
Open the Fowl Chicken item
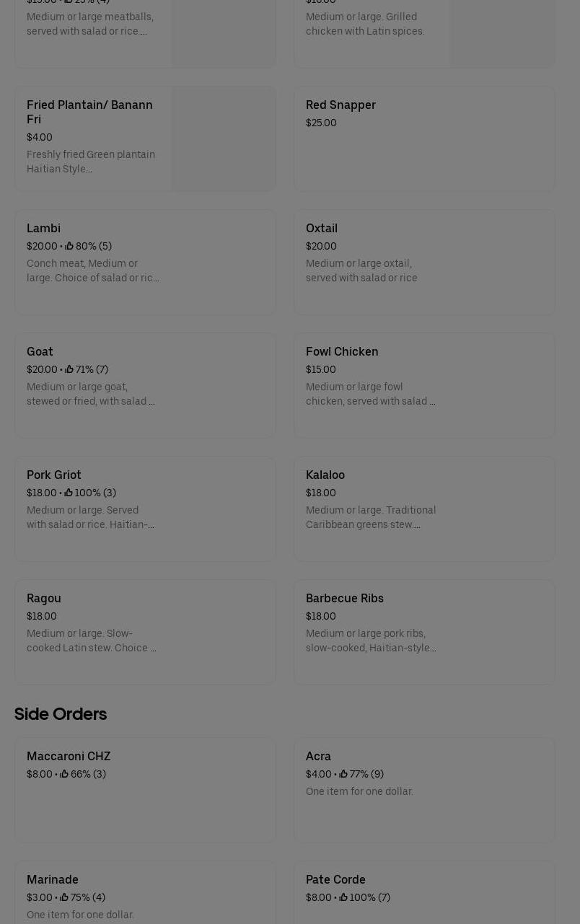(424, 385)
